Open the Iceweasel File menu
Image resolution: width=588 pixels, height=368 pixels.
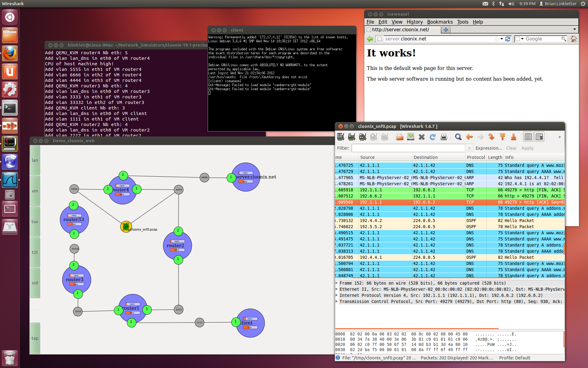[370, 22]
